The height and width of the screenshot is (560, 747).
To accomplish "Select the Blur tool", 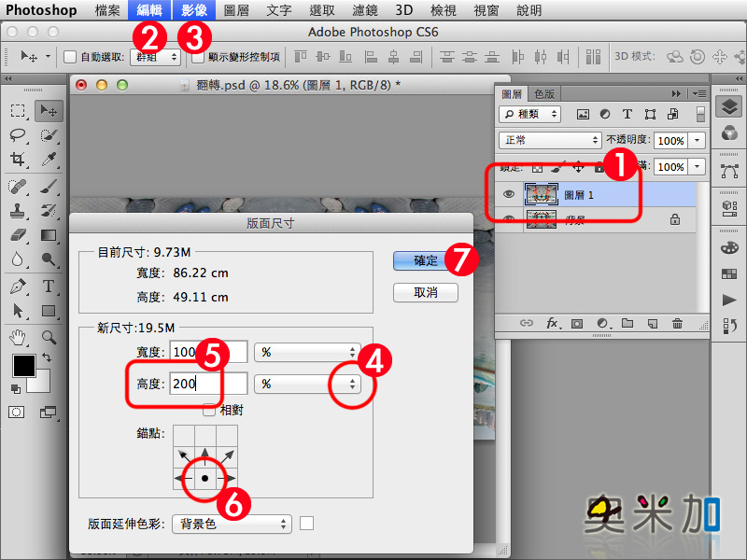I will (18, 259).
